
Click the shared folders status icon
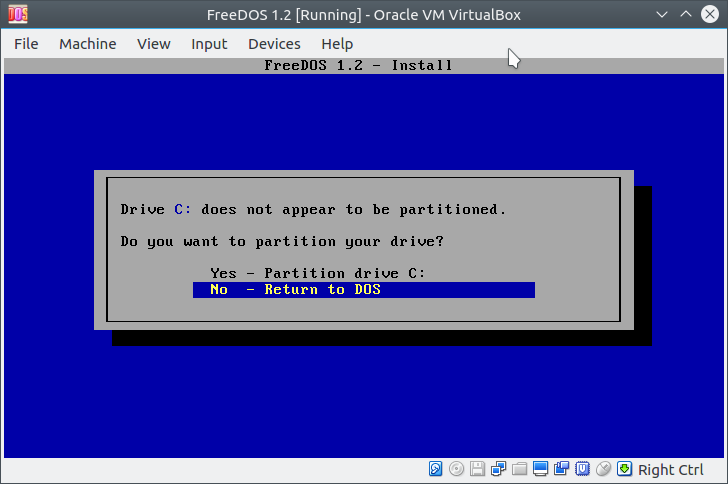point(519,469)
